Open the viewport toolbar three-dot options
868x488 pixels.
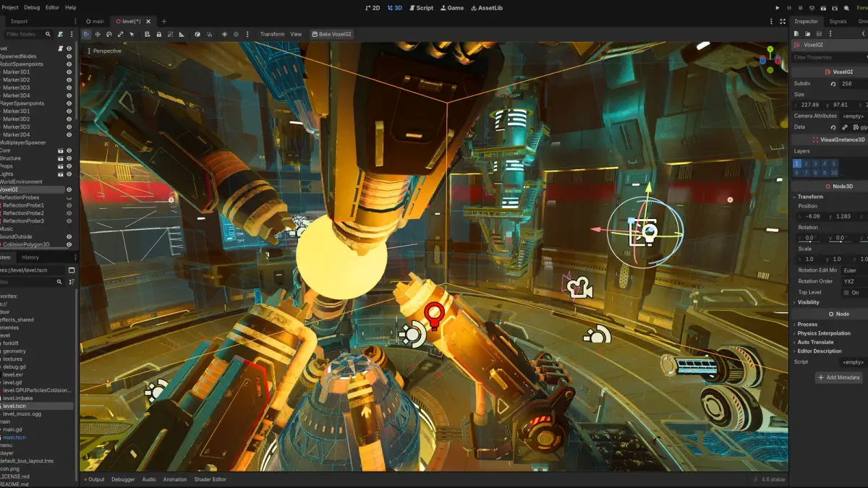click(x=249, y=34)
